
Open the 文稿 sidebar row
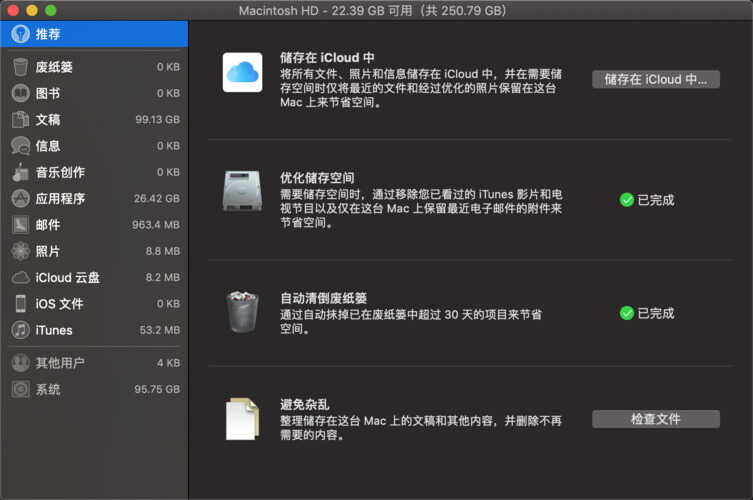[94, 120]
